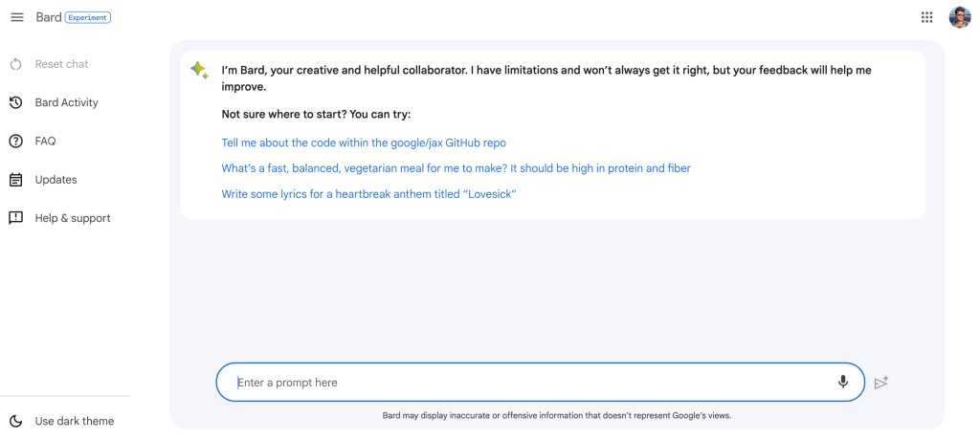Toggle Use dark theme
The width and height of the screenshot is (980, 439).
pyautogui.click(x=62, y=421)
